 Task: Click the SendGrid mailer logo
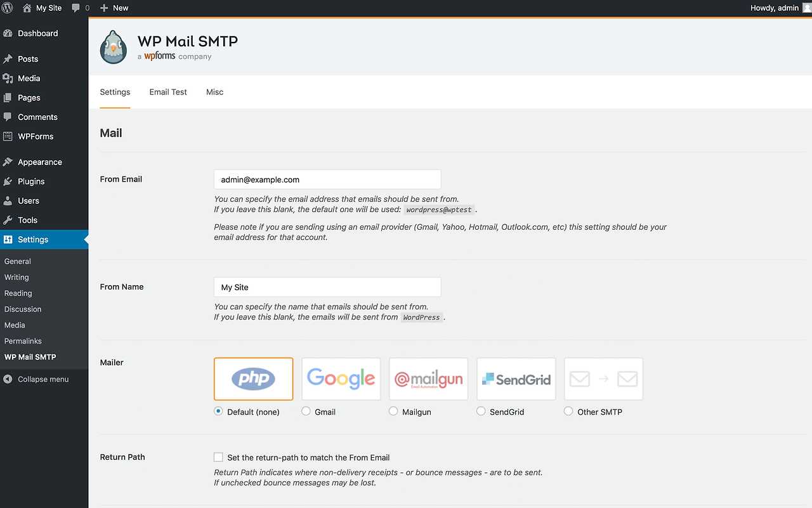pyautogui.click(x=516, y=378)
